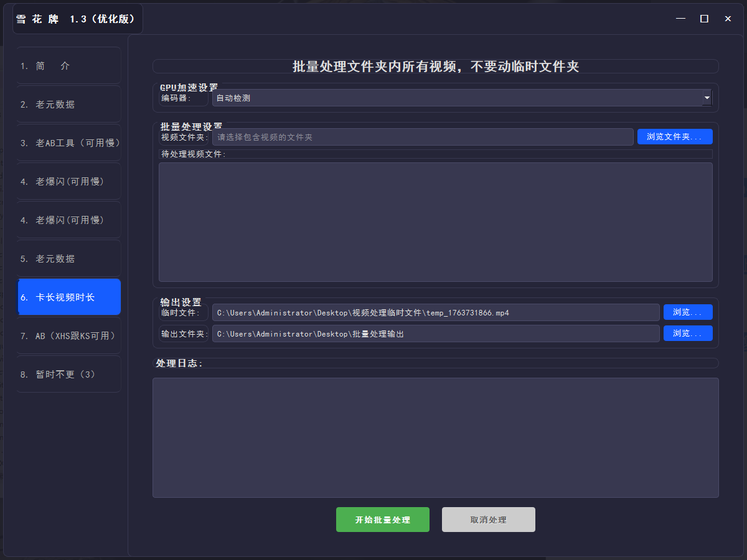This screenshot has height=560, width=747.
Task: Click the 待处理视频文件 list area
Action: (x=436, y=221)
